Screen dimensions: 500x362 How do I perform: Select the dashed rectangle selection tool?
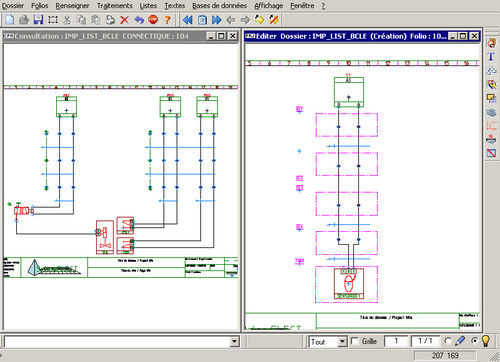tap(53, 20)
